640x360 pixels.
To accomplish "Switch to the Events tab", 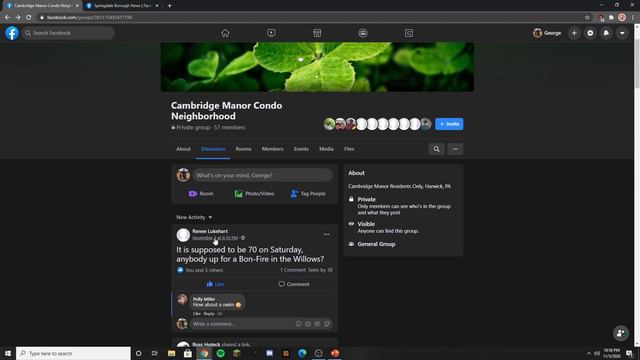I will click(301, 149).
